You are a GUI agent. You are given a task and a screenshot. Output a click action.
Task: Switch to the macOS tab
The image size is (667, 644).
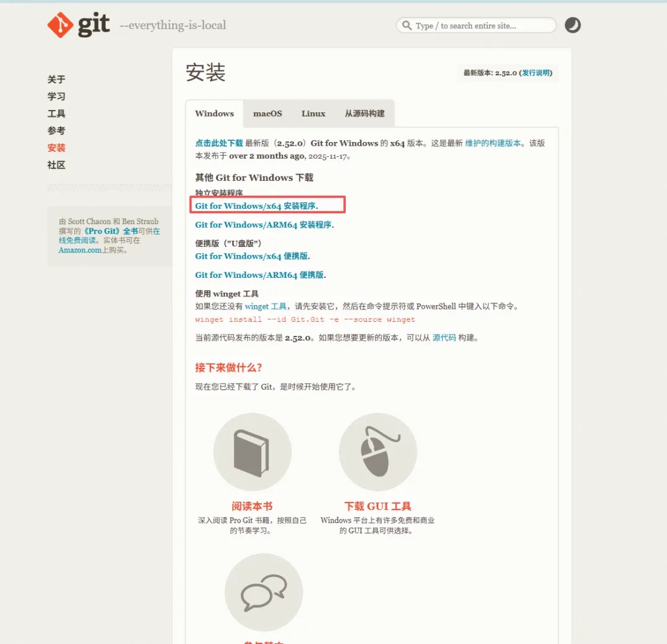click(267, 114)
